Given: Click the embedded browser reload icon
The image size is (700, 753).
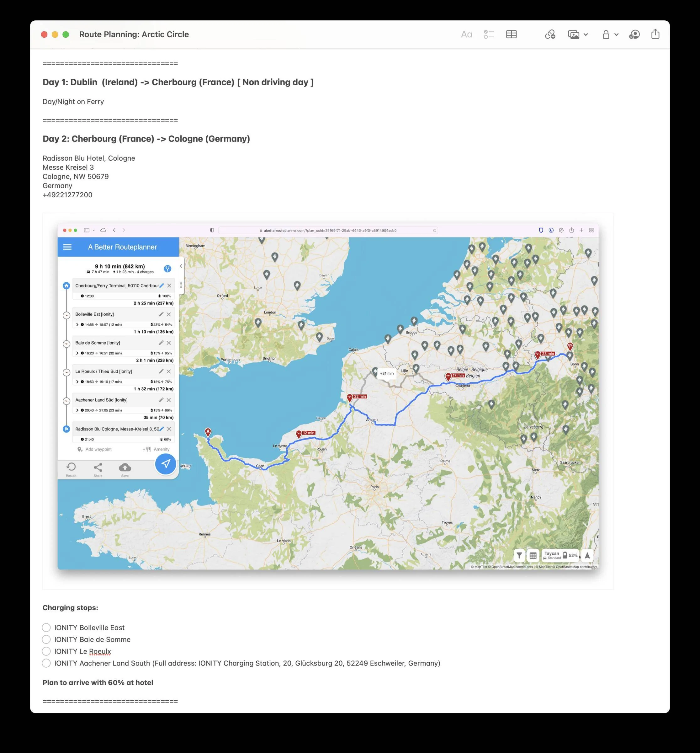Looking at the screenshot, I should [x=435, y=230].
